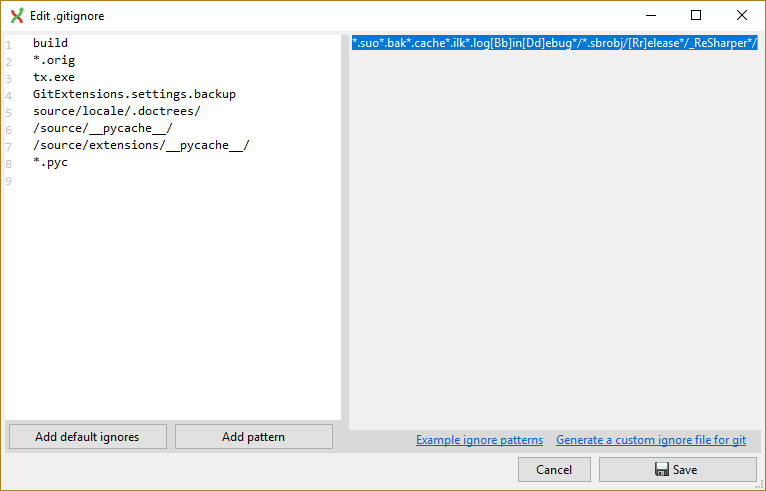Screen dimensions: 766x491
Task: Open Generate a custom ignore file for git link
Action: 651,440
